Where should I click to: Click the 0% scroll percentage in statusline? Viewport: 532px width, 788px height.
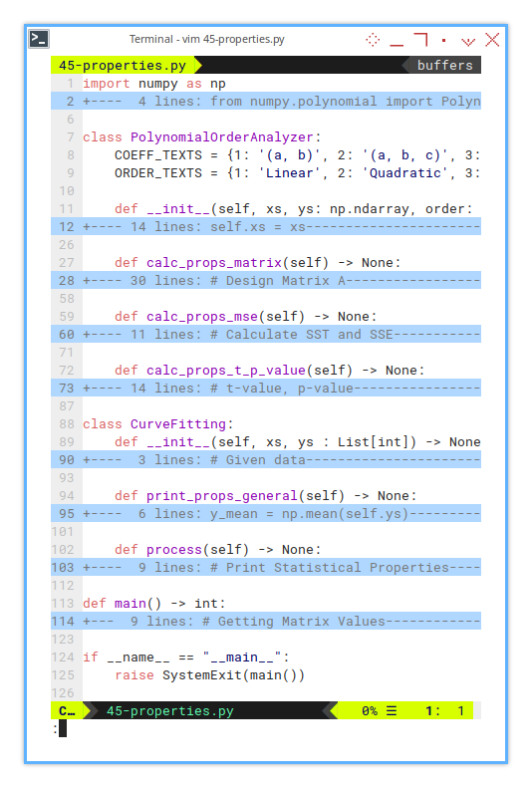(370, 711)
